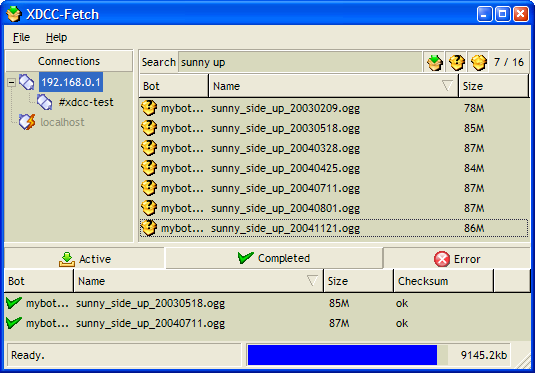Select the Completed tab
This screenshot has height=373, width=535.
click(274, 258)
